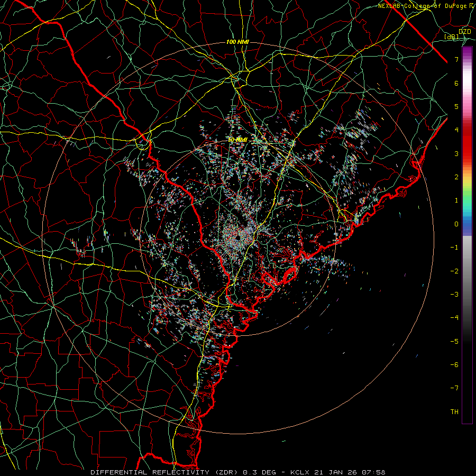476x476 pixels.
Task: Click the 6 value on the color scale
Action: point(456,83)
